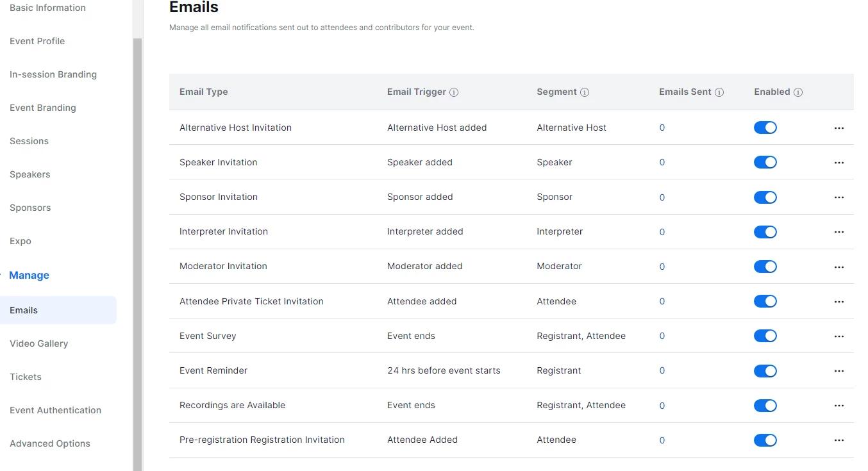Click the Segment column info icon
This screenshot has width=868, height=471.
[x=585, y=92]
